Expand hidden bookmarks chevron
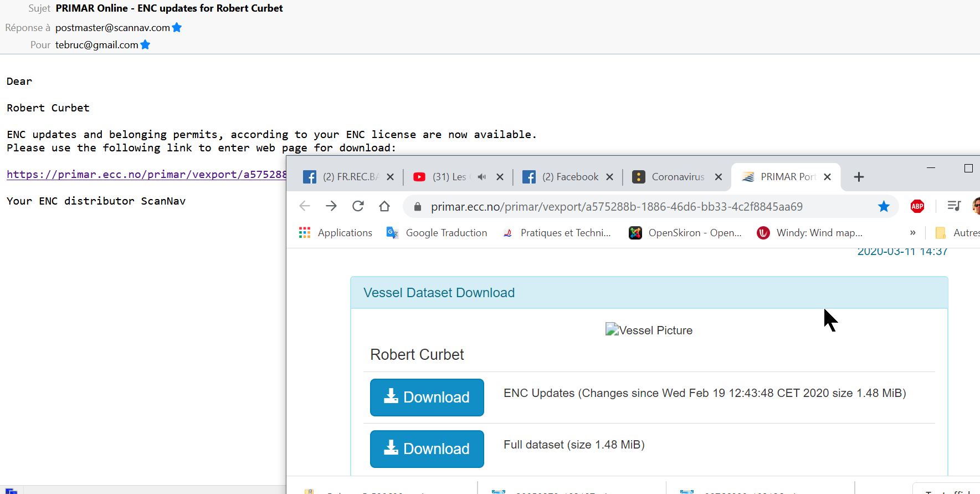Viewport: 980px width, 494px height. (912, 233)
